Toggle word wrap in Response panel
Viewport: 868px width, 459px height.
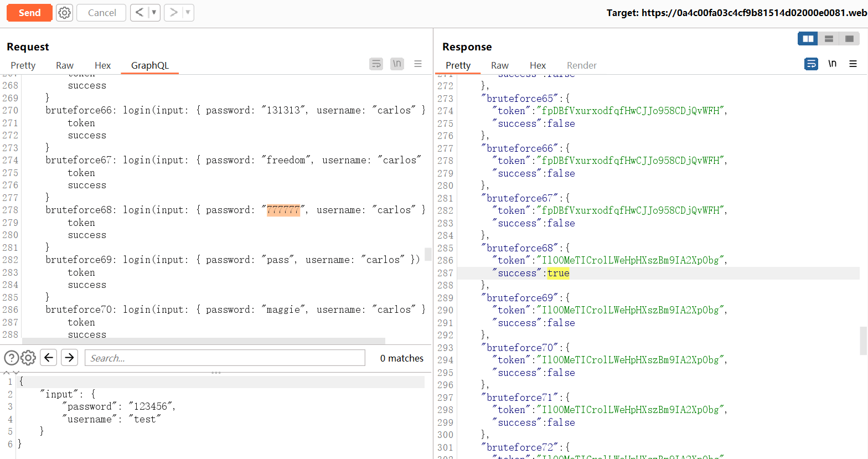811,64
